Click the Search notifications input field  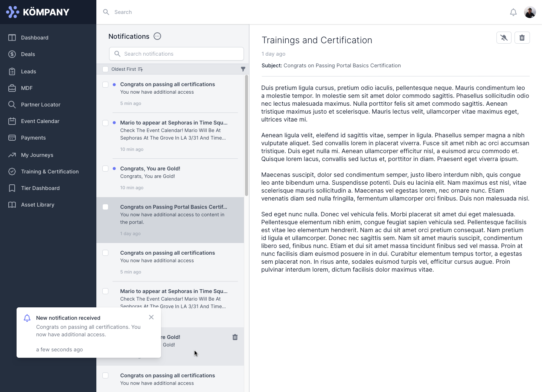[176, 54]
